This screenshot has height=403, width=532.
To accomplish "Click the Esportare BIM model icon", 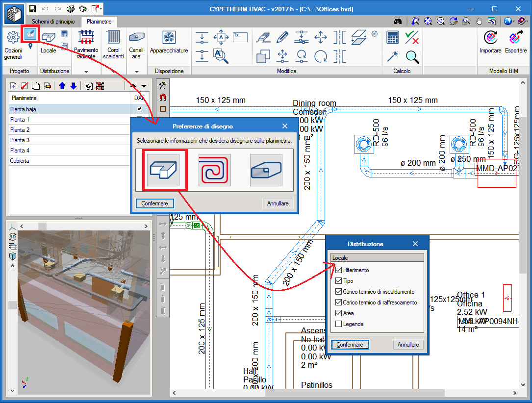I will (x=516, y=42).
